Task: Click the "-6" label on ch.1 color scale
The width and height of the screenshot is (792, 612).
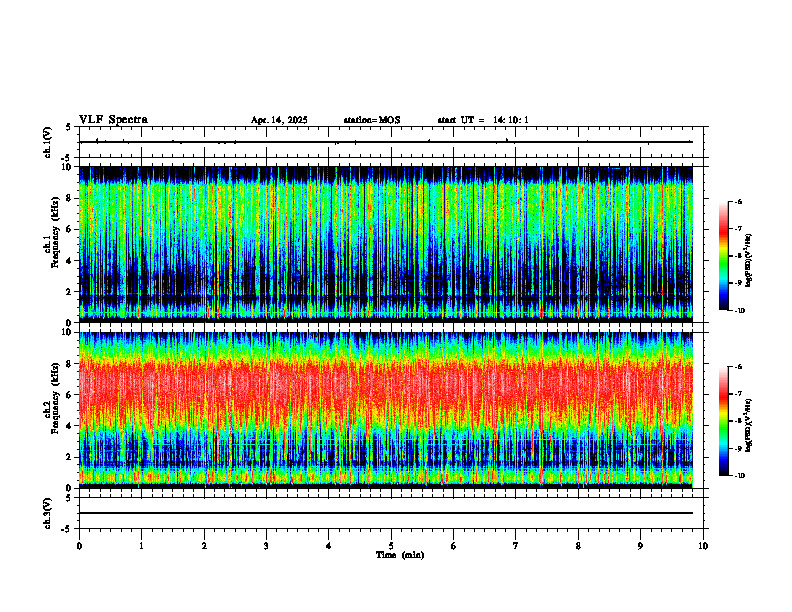Action: point(738,201)
